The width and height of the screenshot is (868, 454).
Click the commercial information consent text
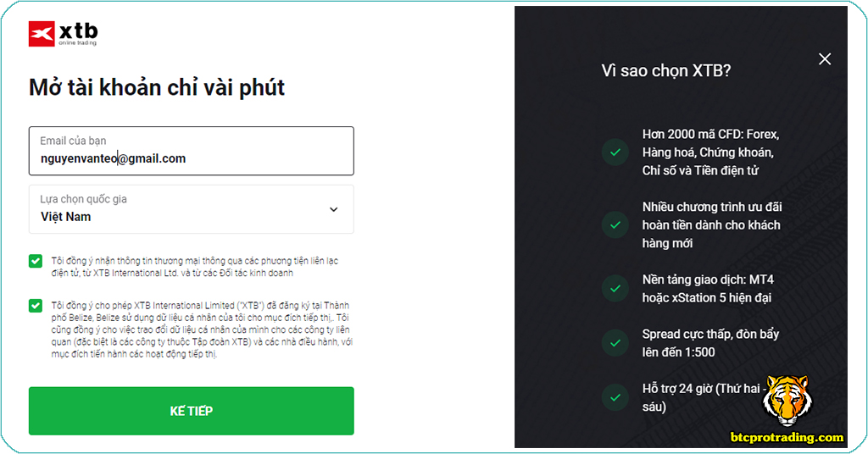click(x=195, y=267)
